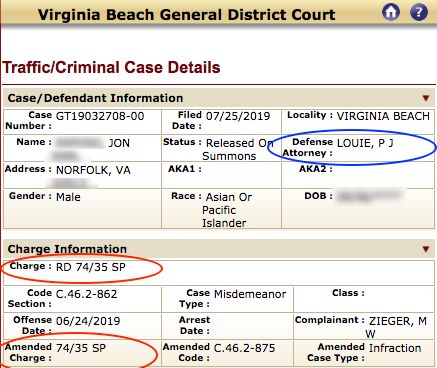Click complainant name ZIEGER, M W
The width and height of the screenshot is (437, 368).
click(397, 327)
